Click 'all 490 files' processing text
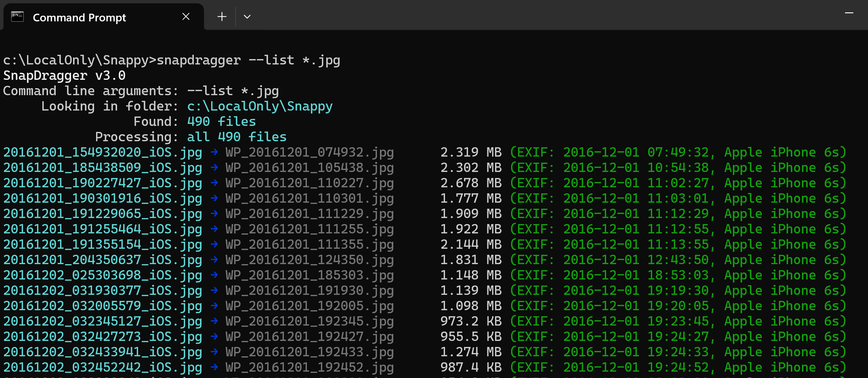The width and height of the screenshot is (868, 378). [x=237, y=137]
